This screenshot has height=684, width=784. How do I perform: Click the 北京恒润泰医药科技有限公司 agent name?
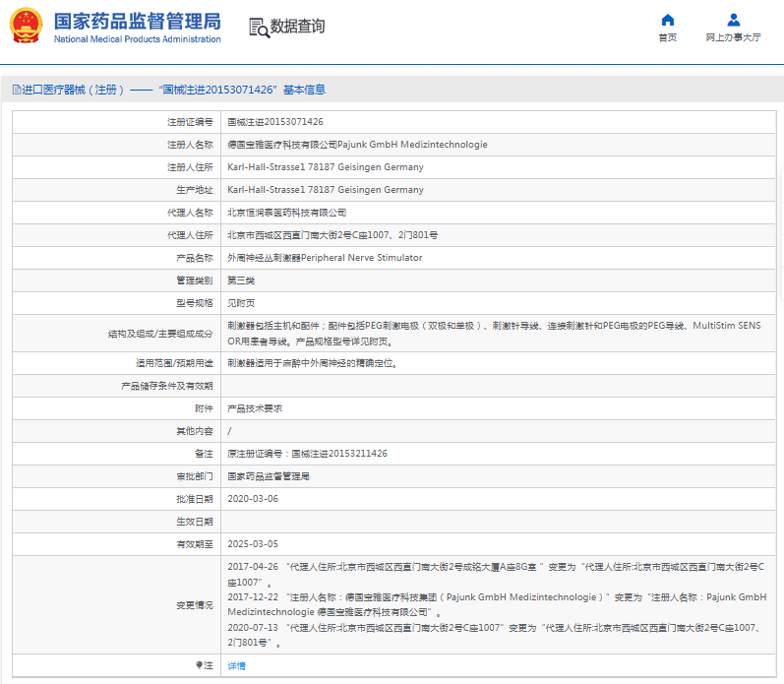(287, 213)
